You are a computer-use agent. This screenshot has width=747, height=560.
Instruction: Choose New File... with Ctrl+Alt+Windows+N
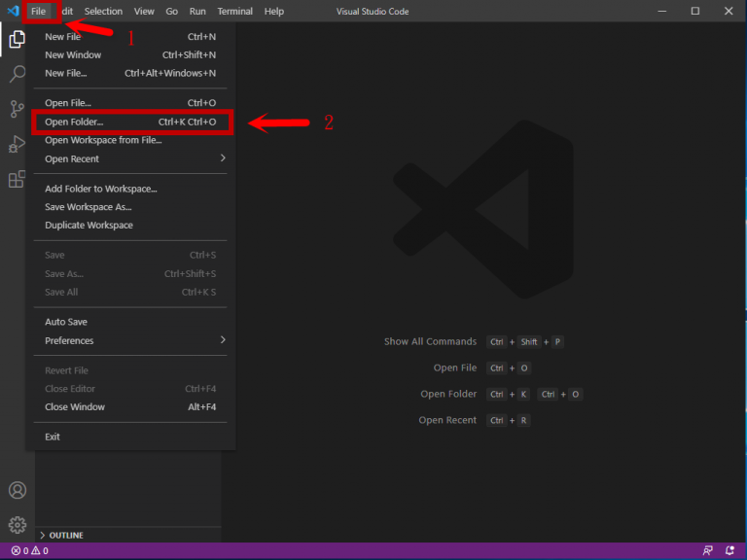point(130,73)
